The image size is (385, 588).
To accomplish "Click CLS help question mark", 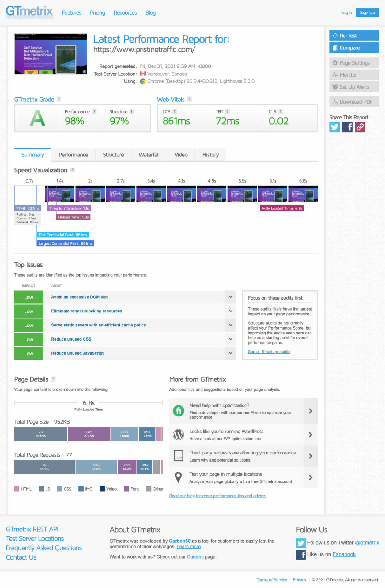I will [x=281, y=112].
